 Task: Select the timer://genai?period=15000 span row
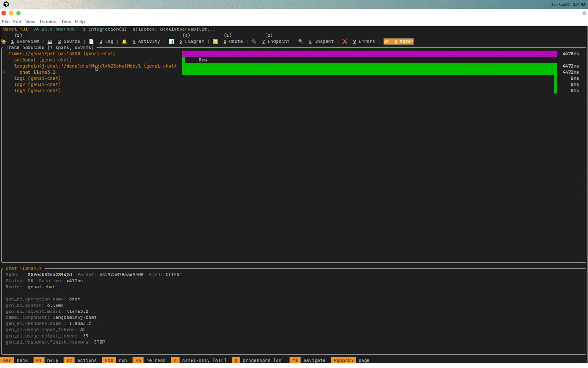pyautogui.click(x=62, y=54)
